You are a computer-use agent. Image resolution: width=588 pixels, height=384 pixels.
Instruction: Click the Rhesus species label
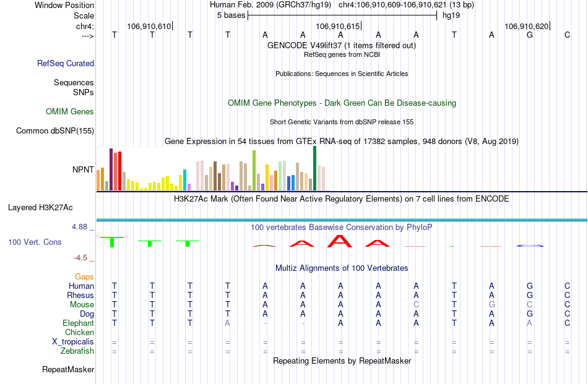(x=80, y=295)
